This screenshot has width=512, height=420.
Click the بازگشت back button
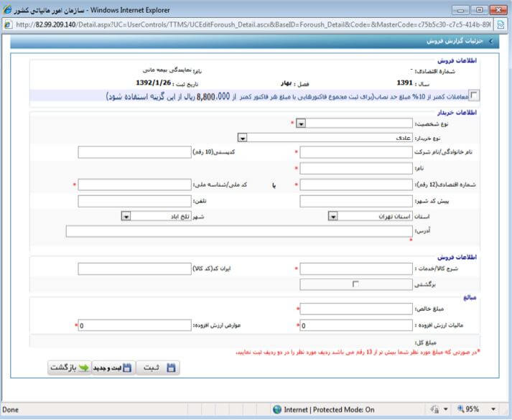pos(70,368)
